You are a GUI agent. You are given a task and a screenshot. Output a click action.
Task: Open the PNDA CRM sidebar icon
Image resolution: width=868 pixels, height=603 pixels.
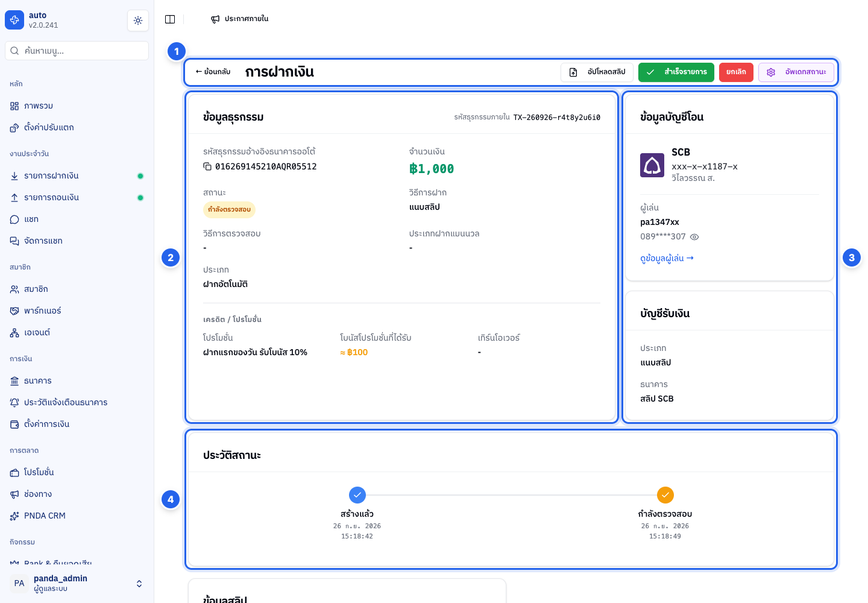point(14,516)
